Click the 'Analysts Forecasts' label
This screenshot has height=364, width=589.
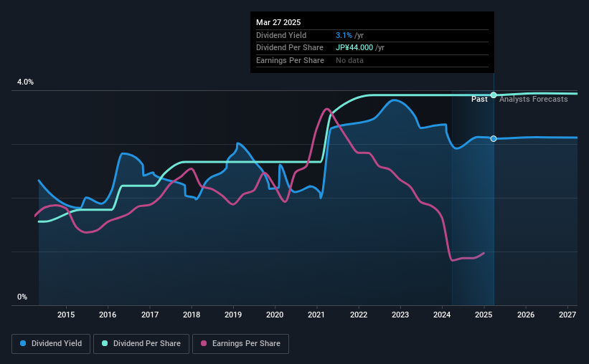pos(534,99)
